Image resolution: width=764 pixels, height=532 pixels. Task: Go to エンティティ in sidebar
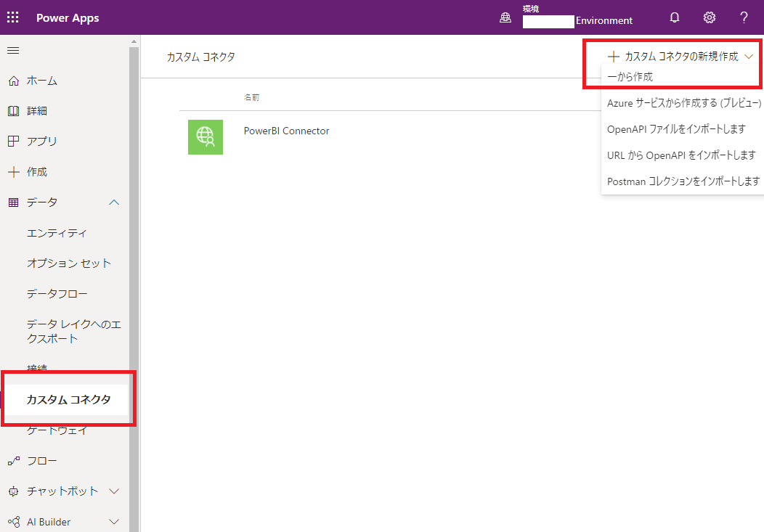tap(57, 233)
